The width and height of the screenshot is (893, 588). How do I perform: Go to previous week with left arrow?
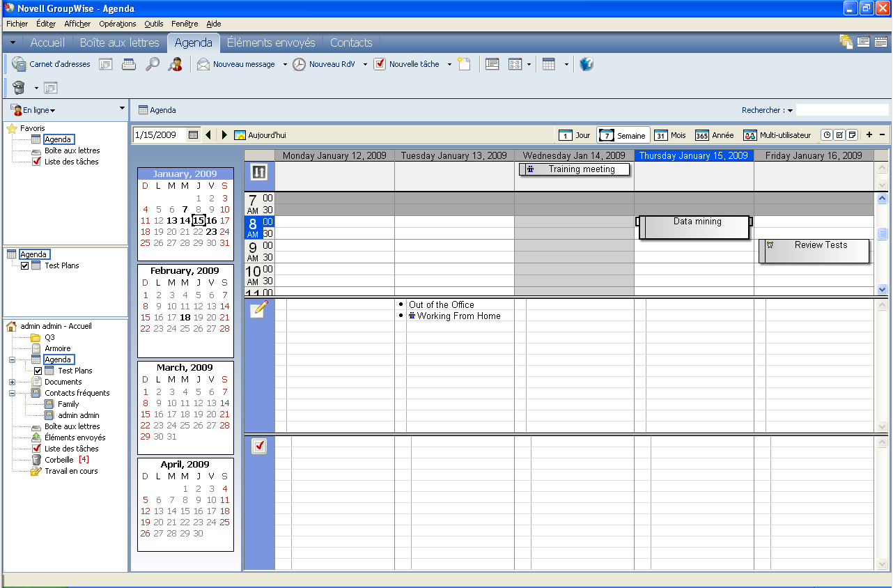click(x=208, y=135)
